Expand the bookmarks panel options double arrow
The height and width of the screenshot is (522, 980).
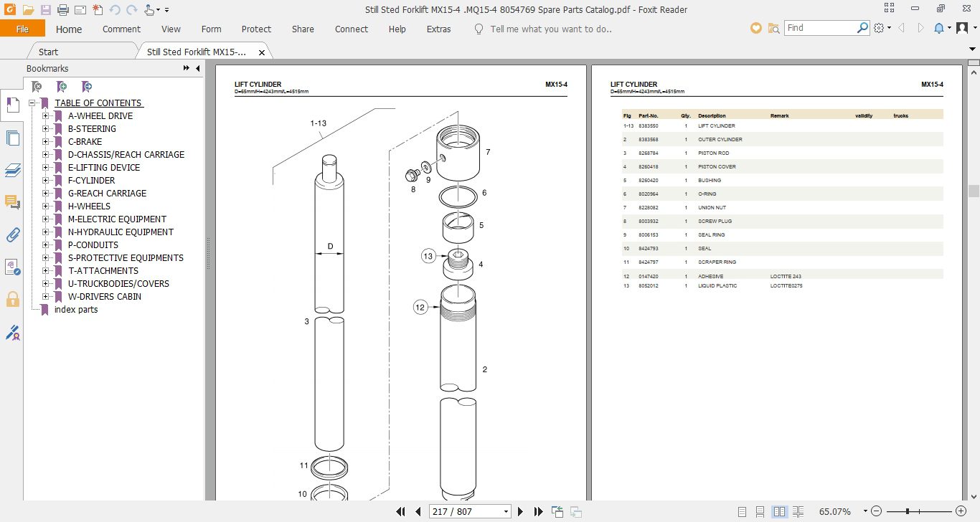tap(187, 68)
